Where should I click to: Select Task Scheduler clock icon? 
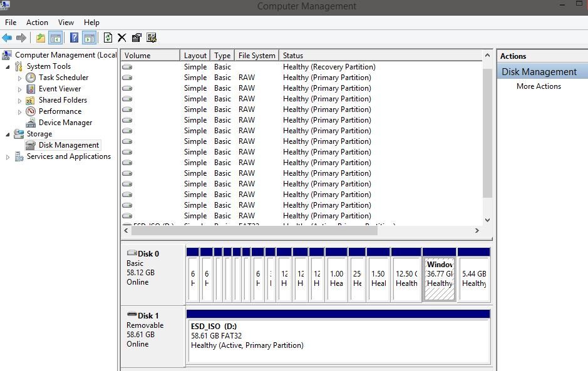tap(31, 78)
